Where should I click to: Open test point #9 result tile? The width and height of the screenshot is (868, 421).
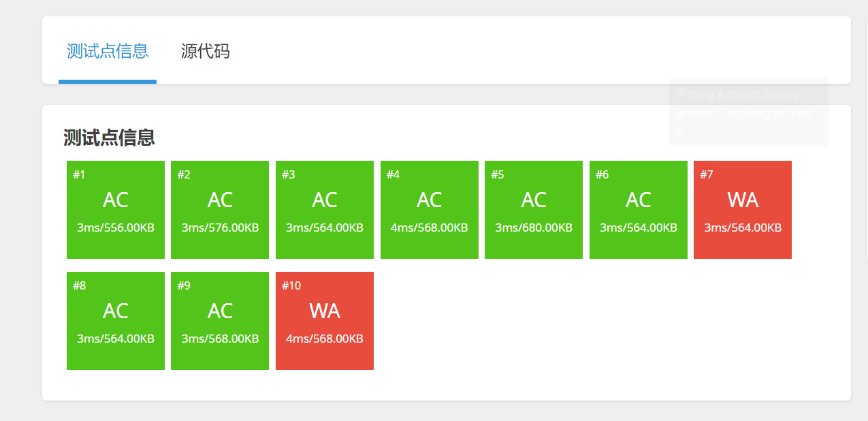click(220, 320)
